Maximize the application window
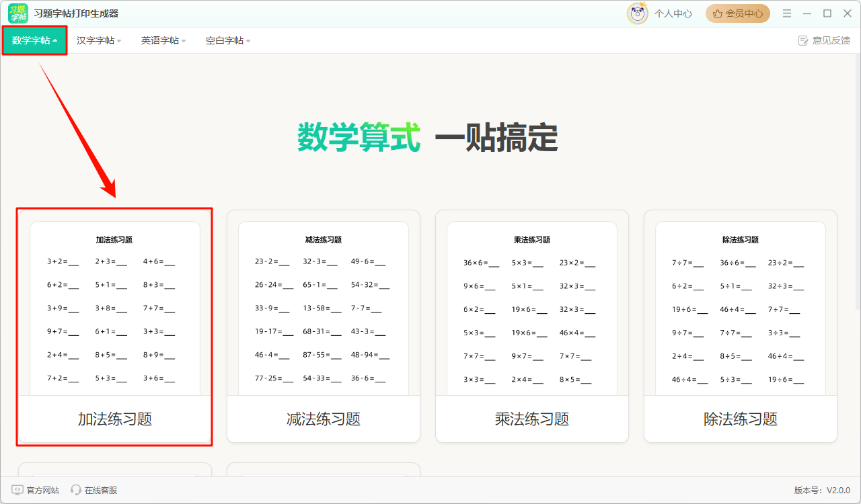 point(827,13)
